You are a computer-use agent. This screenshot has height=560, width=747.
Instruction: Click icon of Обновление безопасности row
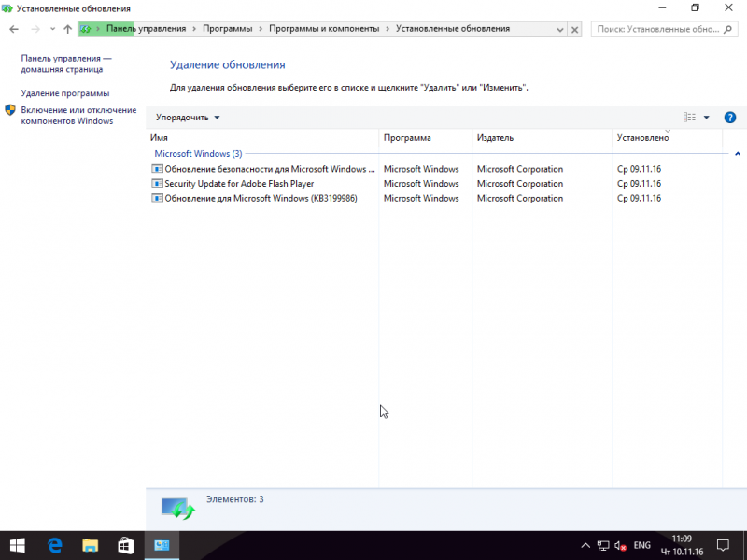click(x=157, y=169)
